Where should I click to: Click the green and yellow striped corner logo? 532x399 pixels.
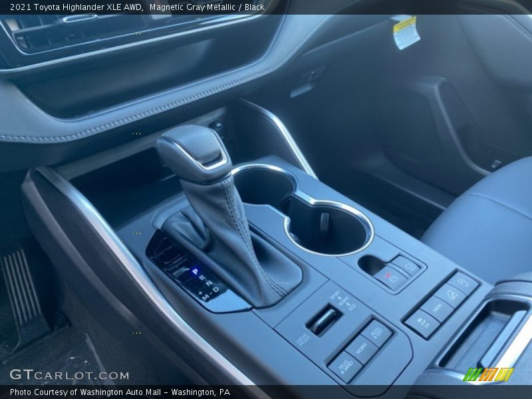click(489, 374)
